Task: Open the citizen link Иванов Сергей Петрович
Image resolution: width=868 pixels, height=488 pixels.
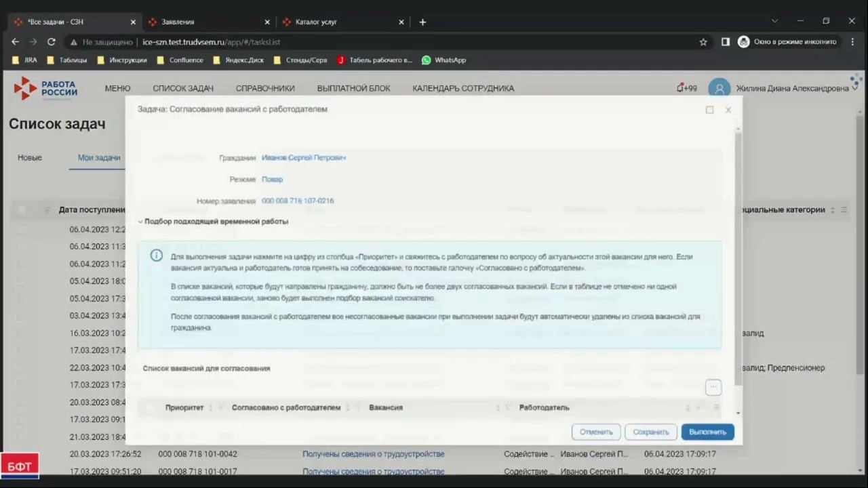Action: 304,158
